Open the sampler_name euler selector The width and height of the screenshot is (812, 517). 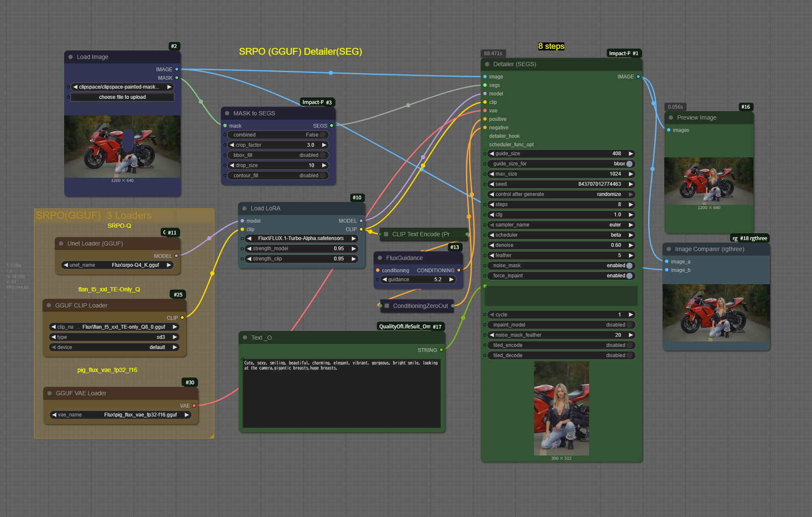560,225
